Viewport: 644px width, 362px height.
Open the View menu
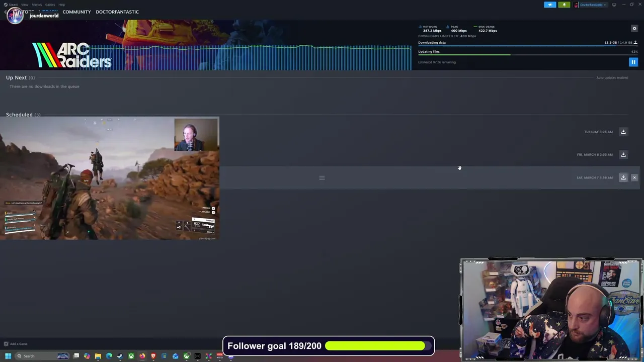(24, 5)
